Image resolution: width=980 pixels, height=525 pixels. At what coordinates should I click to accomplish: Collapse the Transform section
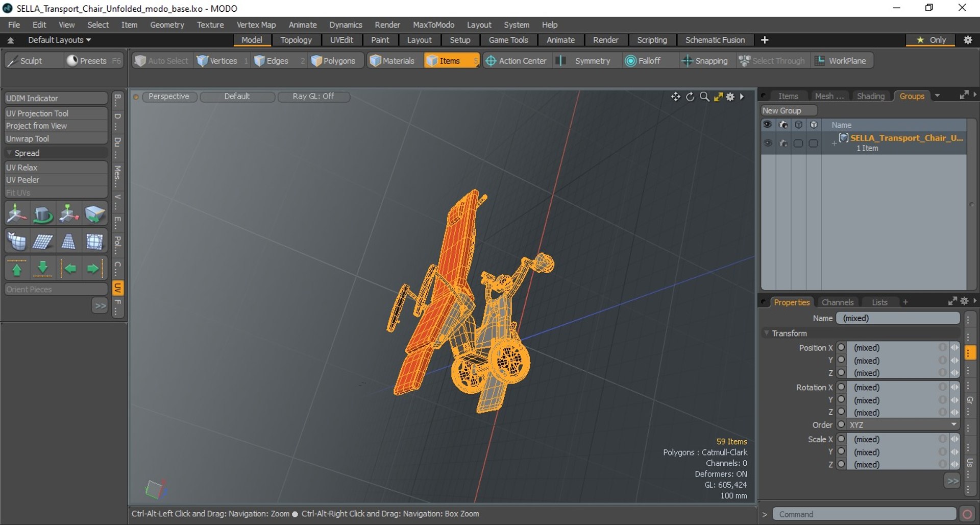point(766,333)
